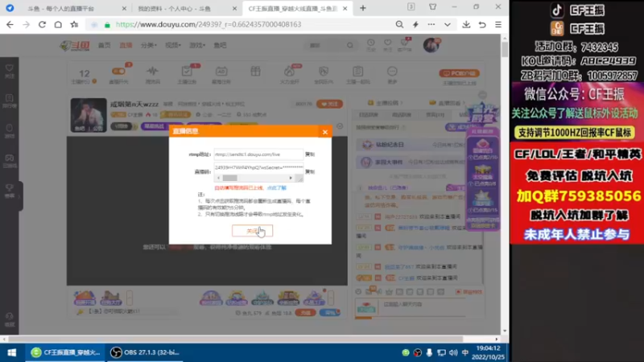Click the lightning speed mode icon

coord(415,25)
